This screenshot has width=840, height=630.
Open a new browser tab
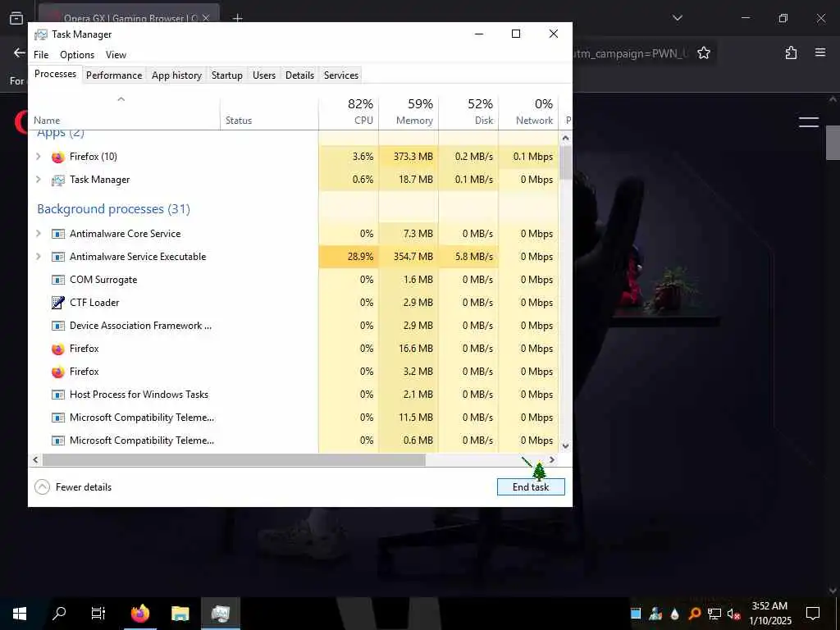237,18
